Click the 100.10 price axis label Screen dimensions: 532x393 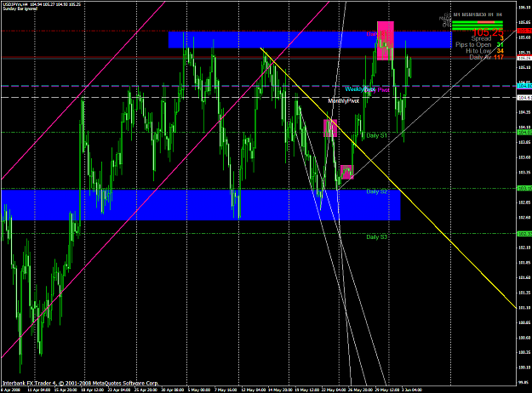point(524,367)
